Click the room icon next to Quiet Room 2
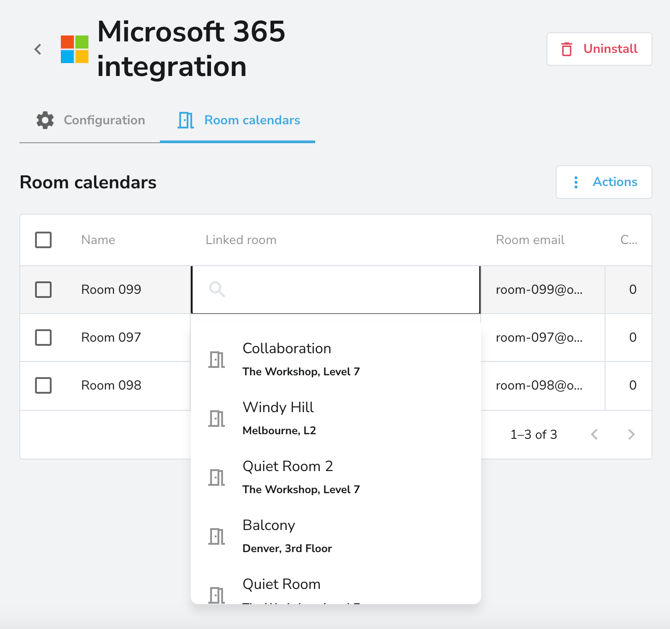670x629 pixels. point(216,478)
